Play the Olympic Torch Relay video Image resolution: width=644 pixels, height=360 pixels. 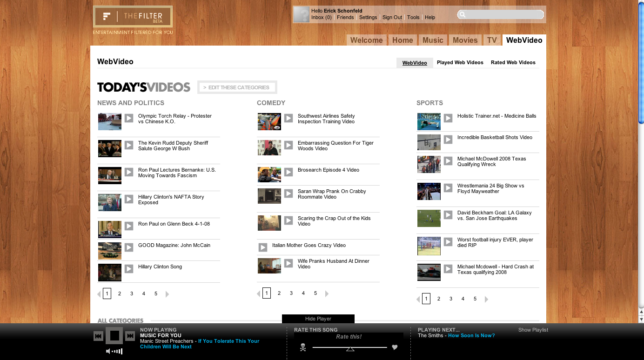point(129,118)
